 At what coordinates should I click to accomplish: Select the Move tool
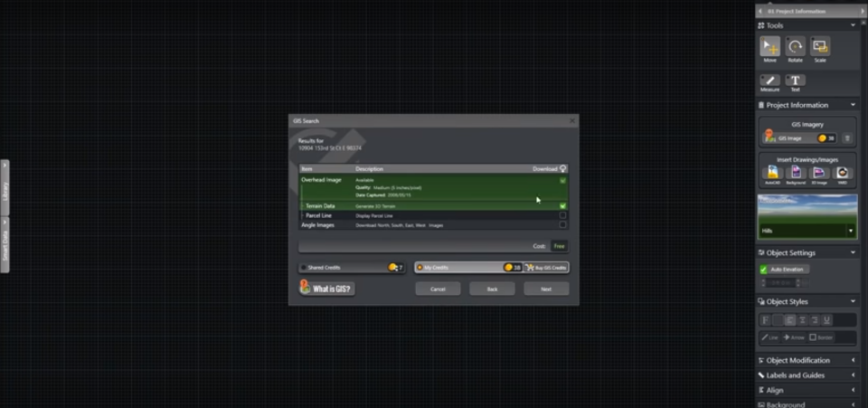[x=769, y=46]
